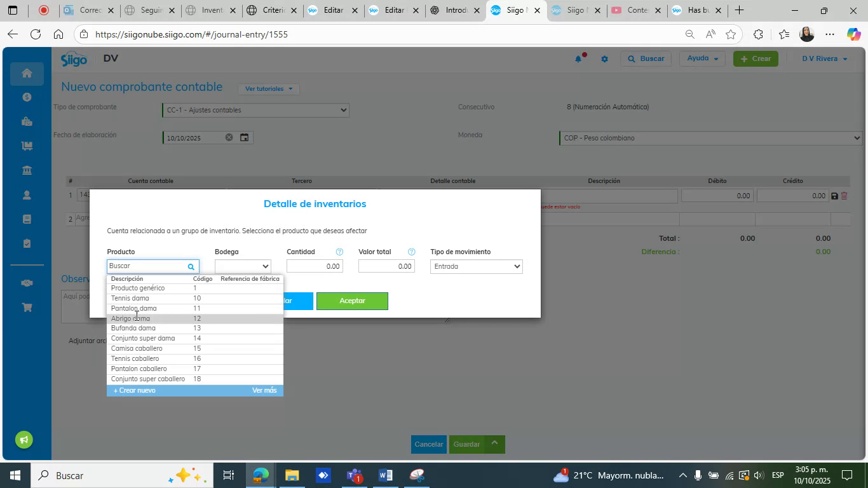The height and width of the screenshot is (488, 868).
Task: Click Ver más in product list
Action: 264,390
